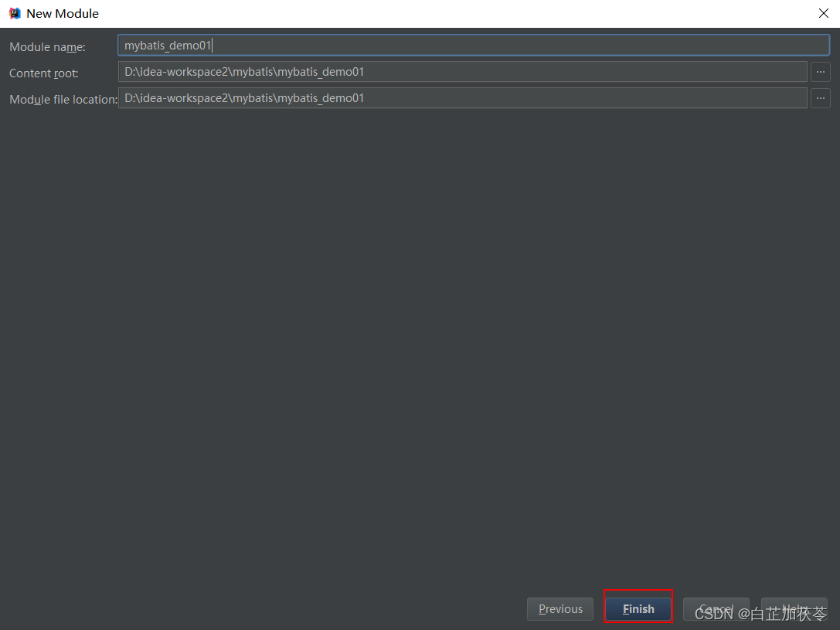840x630 pixels.
Task: Cancel the New Module dialog
Action: click(x=716, y=609)
